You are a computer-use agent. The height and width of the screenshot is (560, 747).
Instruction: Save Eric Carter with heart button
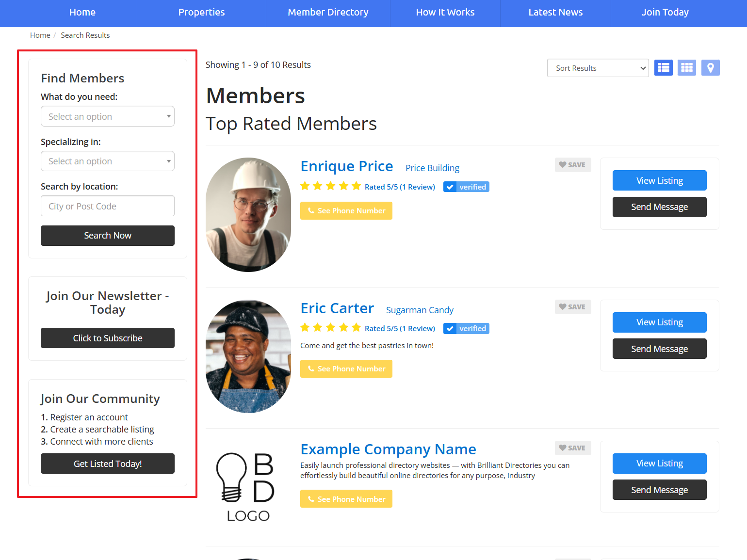(x=573, y=307)
